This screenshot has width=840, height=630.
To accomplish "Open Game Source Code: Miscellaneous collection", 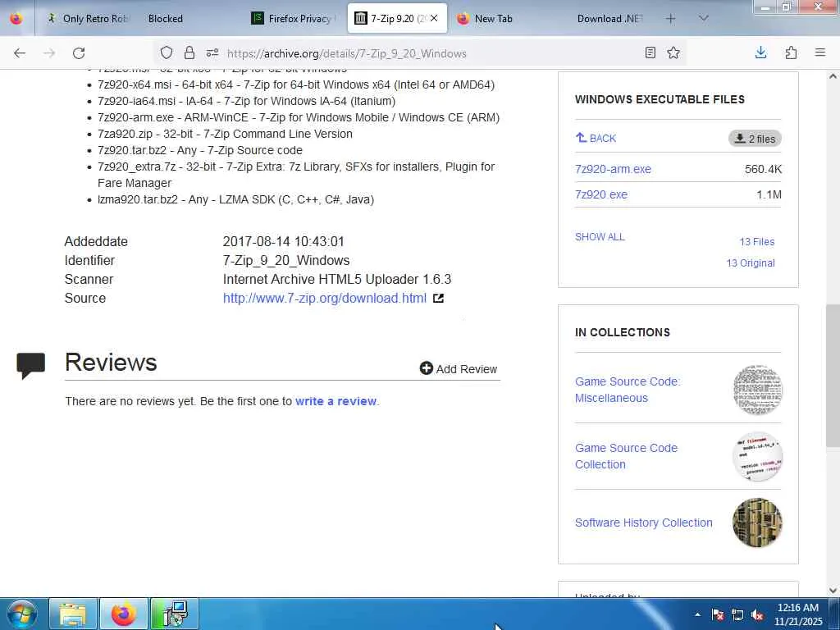I will [628, 390].
